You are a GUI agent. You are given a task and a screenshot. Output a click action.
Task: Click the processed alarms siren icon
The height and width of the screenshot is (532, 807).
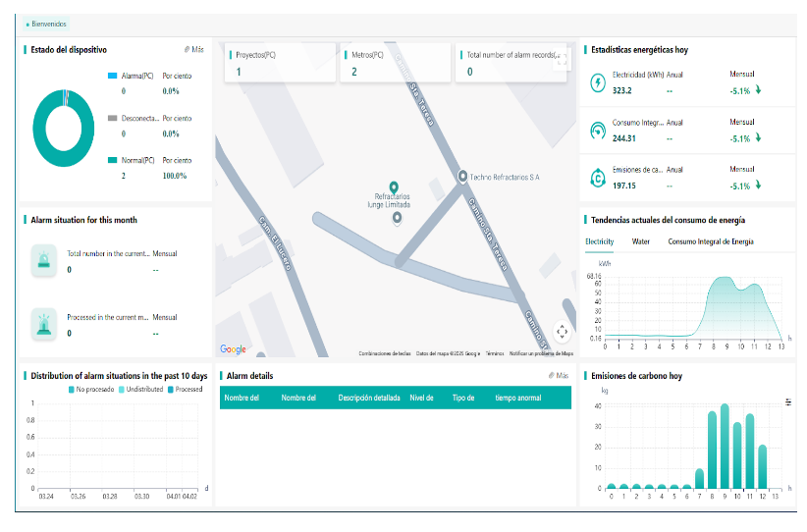click(44, 324)
